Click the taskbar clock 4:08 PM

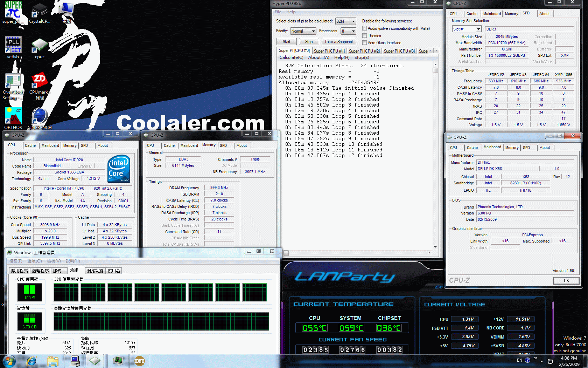coord(569,358)
